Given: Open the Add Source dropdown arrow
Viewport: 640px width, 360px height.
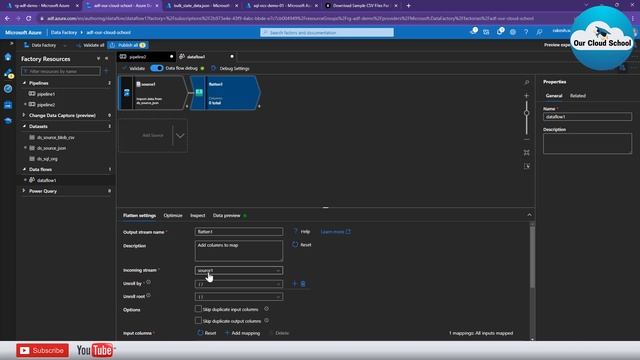Looking at the screenshot, I should (180, 136).
